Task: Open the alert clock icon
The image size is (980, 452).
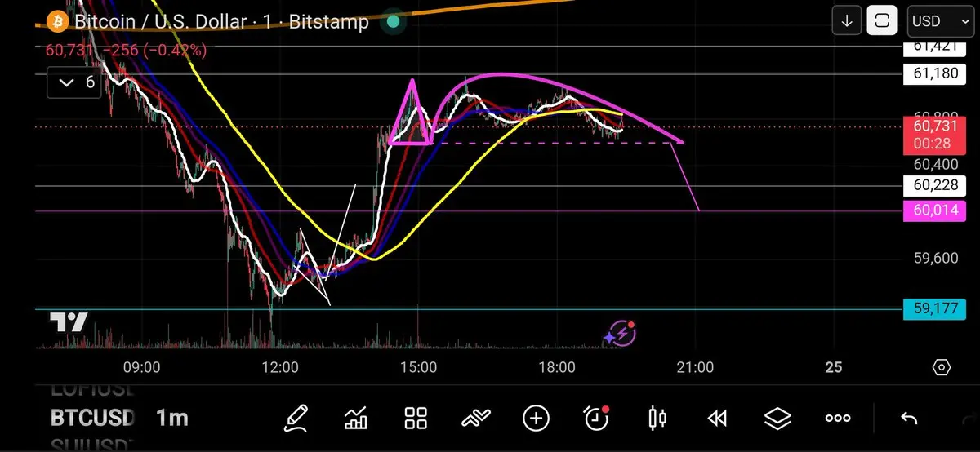Action: tap(597, 418)
